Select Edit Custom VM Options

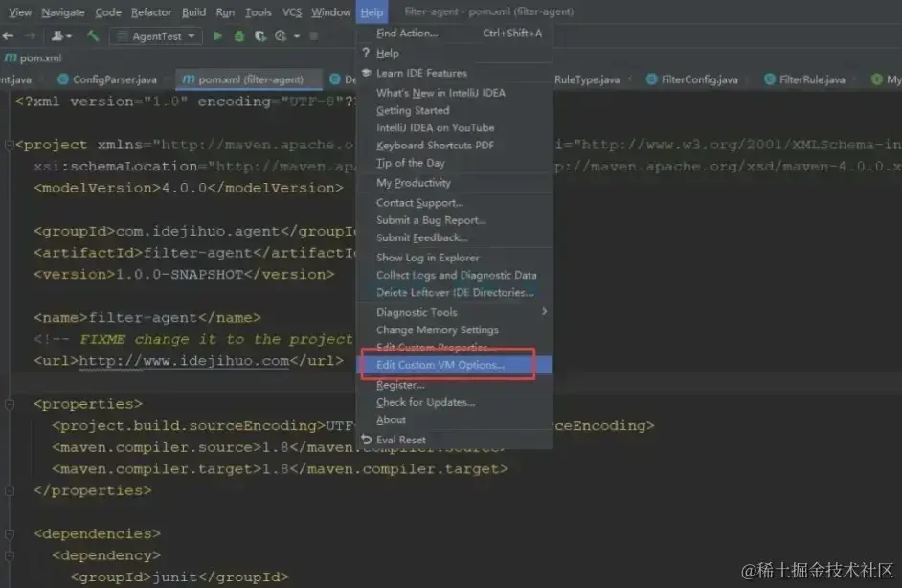(x=455, y=365)
